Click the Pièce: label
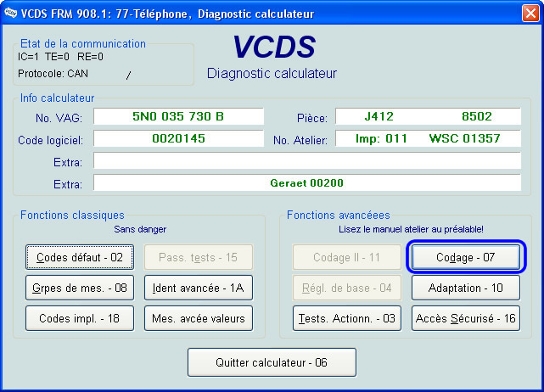This screenshot has height=392, width=544. click(x=312, y=118)
